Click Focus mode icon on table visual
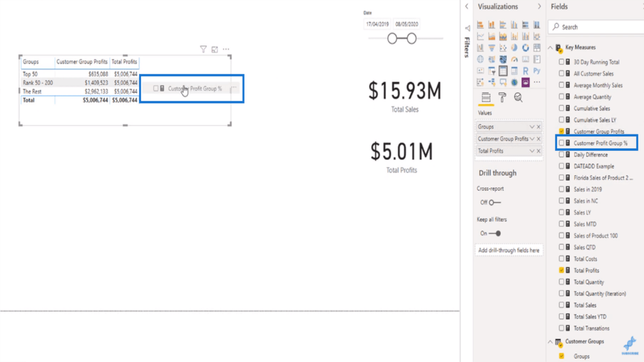This screenshot has width=644, height=362. [214, 49]
